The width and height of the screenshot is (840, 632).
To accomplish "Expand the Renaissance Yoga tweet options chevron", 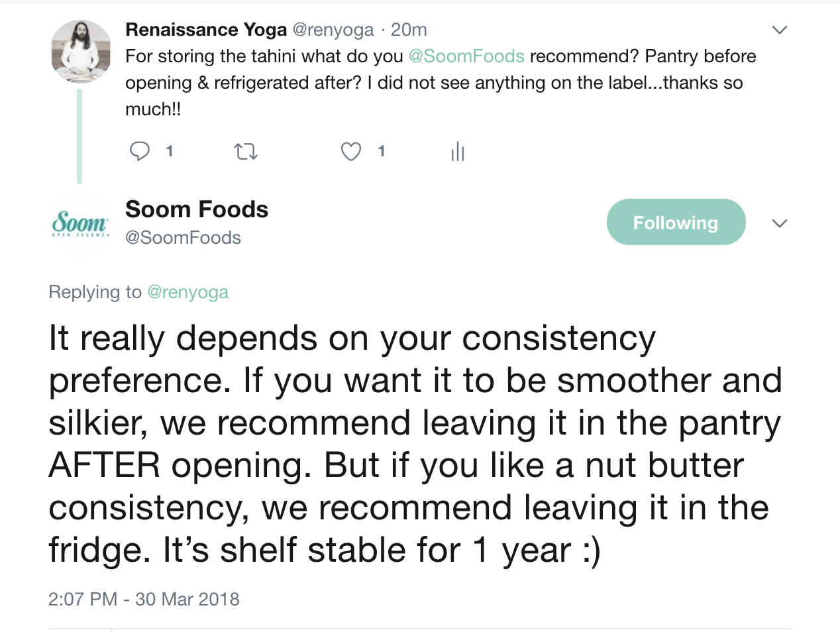I will click(780, 30).
